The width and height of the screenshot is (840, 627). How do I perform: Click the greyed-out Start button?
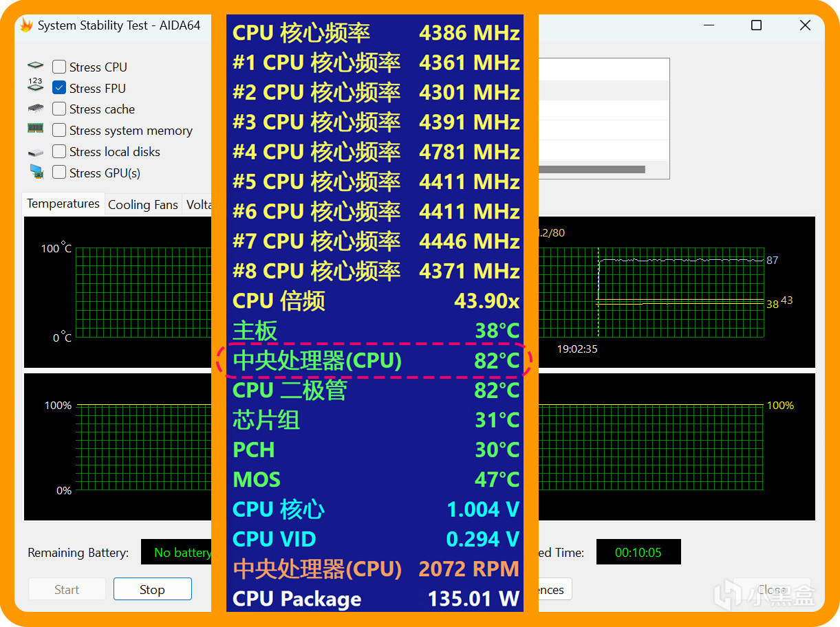coord(67,589)
